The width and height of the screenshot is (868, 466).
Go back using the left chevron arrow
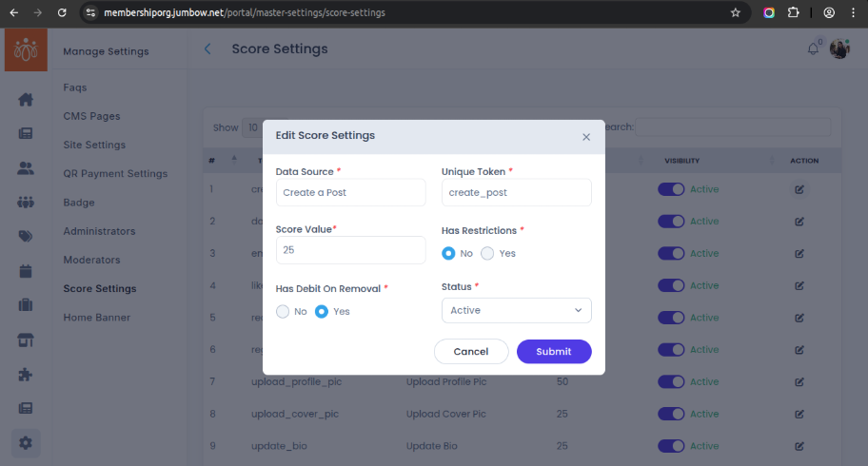click(x=207, y=49)
